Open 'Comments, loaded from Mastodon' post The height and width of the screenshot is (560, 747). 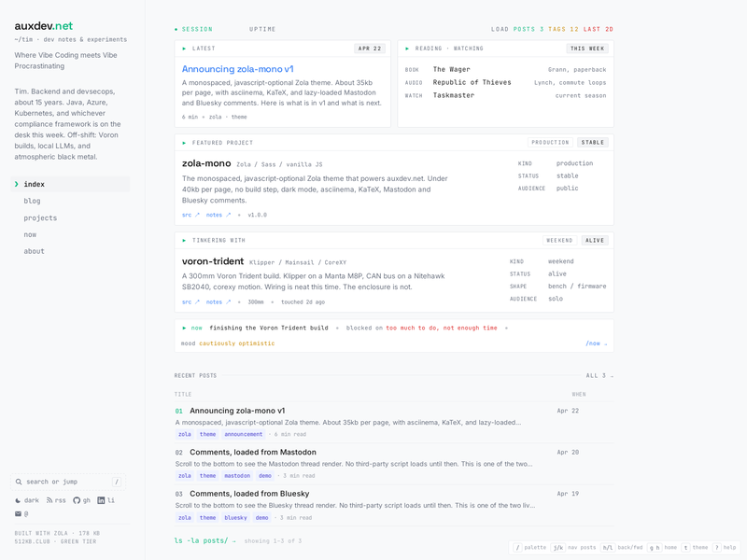click(253, 453)
